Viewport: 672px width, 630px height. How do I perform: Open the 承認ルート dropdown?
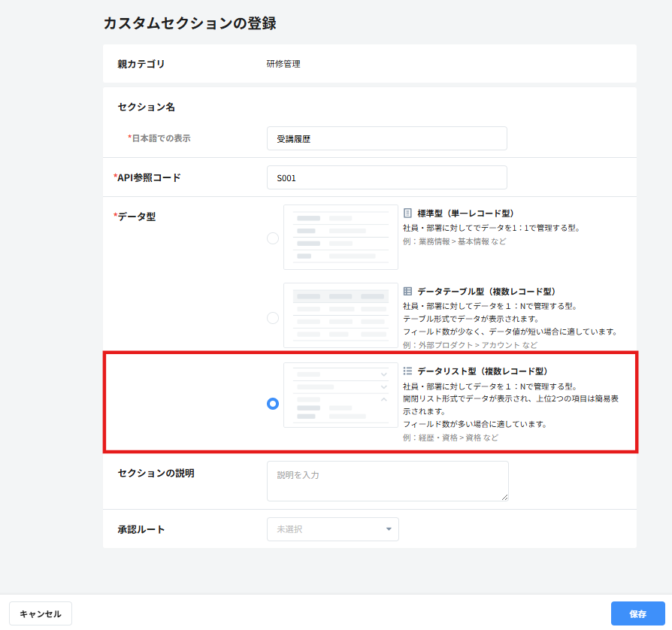332,529
